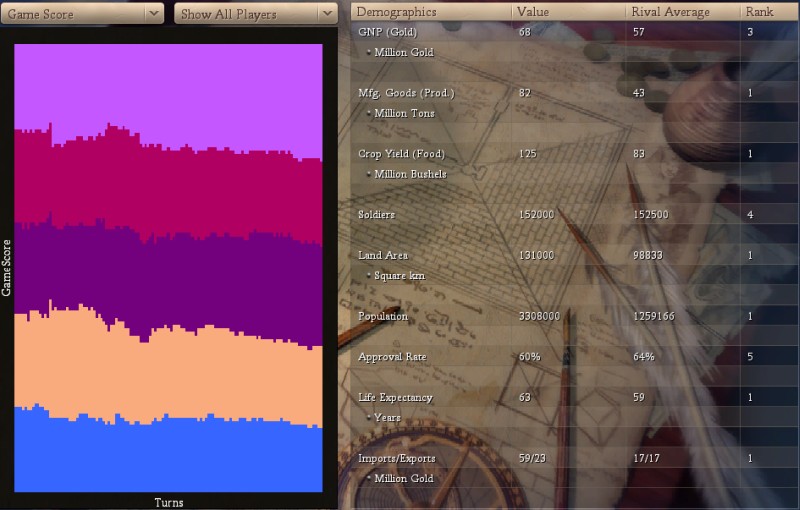Click the Million Tons unit label

pyautogui.click(x=405, y=113)
